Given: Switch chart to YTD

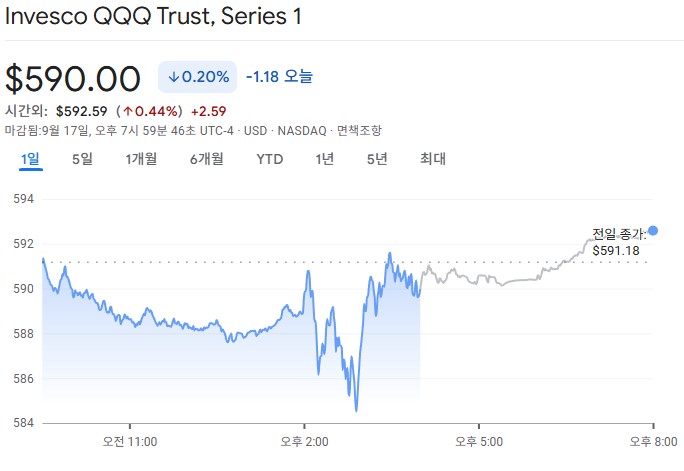Looking at the screenshot, I should click(269, 159).
